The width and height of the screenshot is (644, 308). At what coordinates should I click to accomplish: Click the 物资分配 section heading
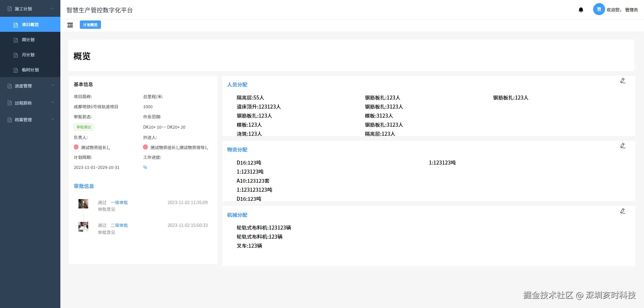tap(237, 149)
